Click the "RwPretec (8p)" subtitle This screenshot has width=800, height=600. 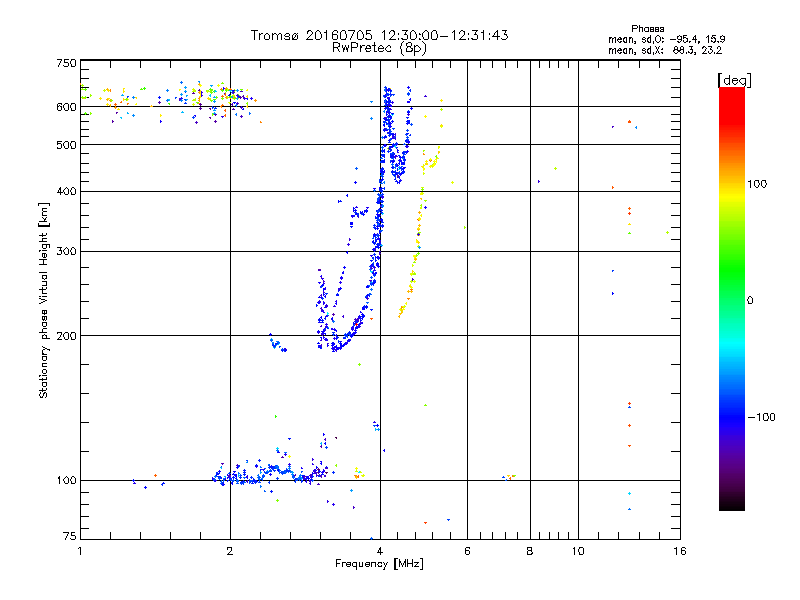pos(379,48)
